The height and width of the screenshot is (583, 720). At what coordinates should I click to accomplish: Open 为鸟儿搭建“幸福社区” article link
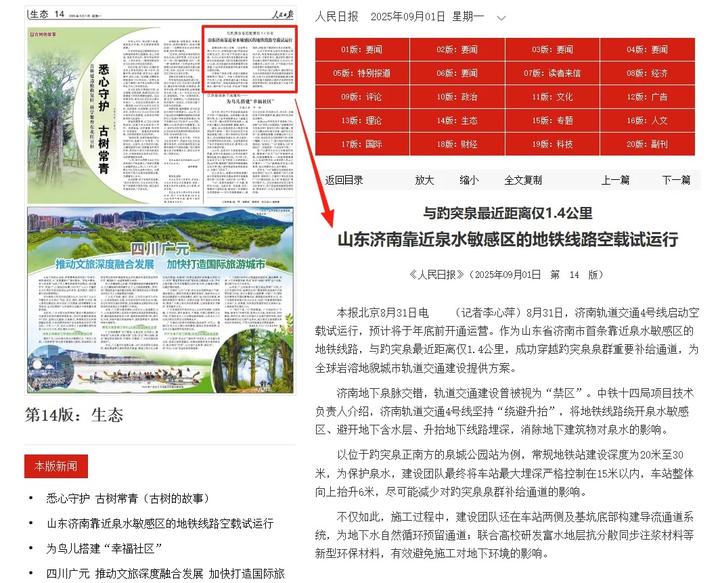[x=104, y=549]
